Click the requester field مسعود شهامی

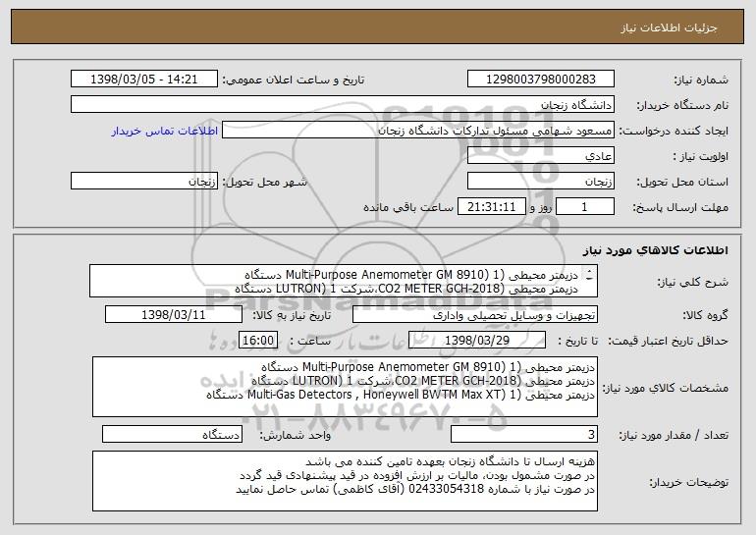pyautogui.click(x=418, y=131)
